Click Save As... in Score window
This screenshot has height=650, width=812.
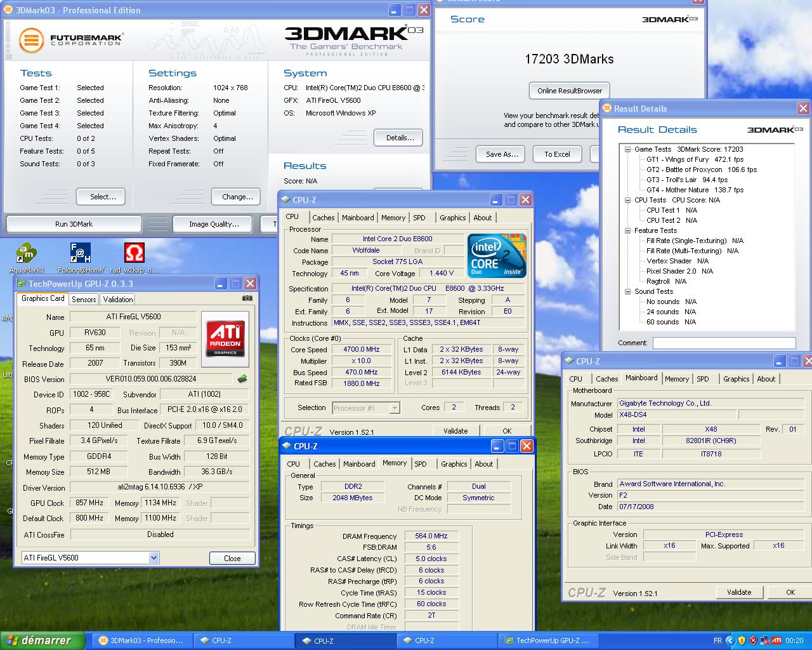[502, 154]
